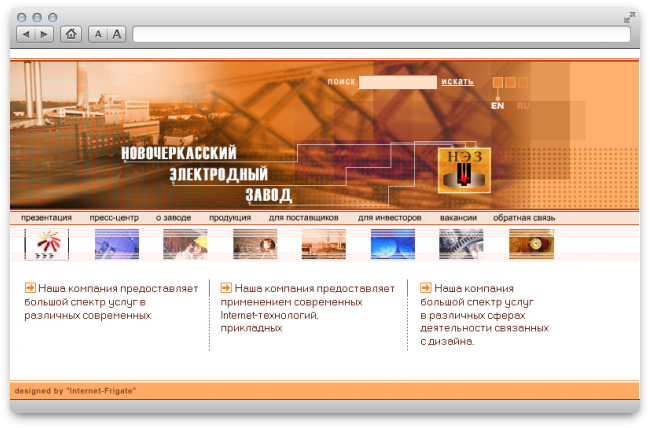Decrease text size with small A button
This screenshot has width=650, height=428.
[98, 34]
